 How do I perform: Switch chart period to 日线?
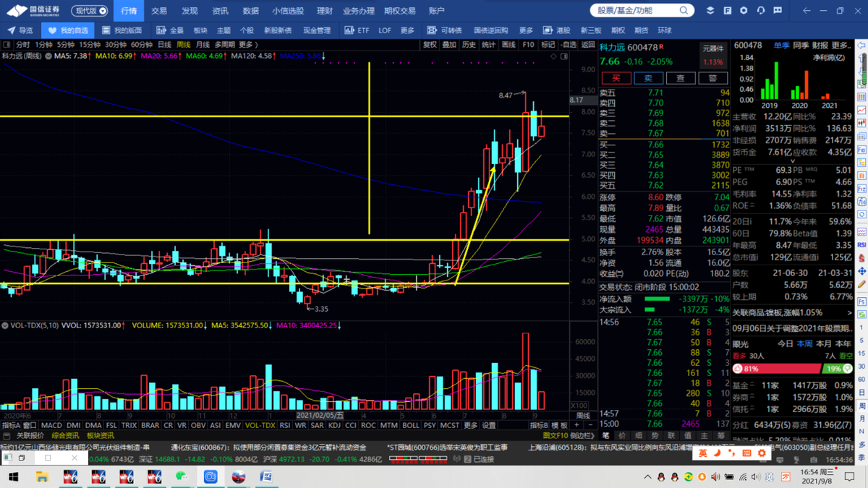[164, 45]
